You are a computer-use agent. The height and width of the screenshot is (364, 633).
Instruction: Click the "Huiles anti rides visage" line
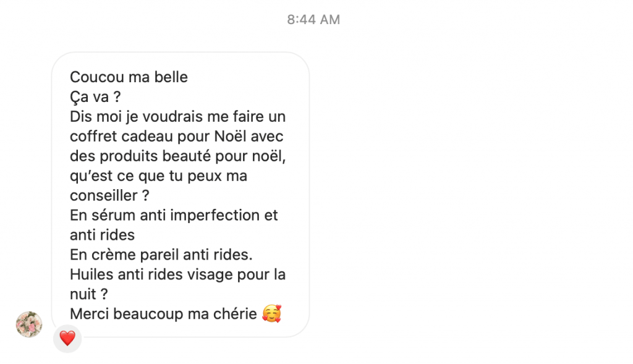coord(177,274)
